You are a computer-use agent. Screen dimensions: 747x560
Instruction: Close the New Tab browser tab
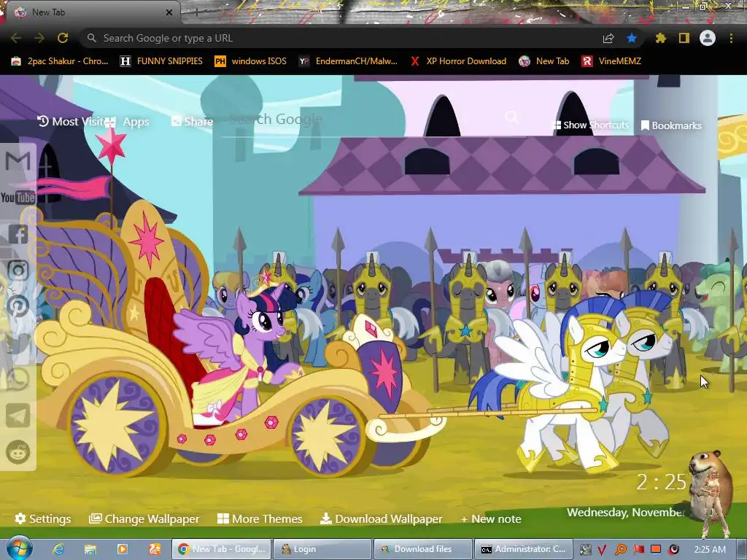(169, 12)
